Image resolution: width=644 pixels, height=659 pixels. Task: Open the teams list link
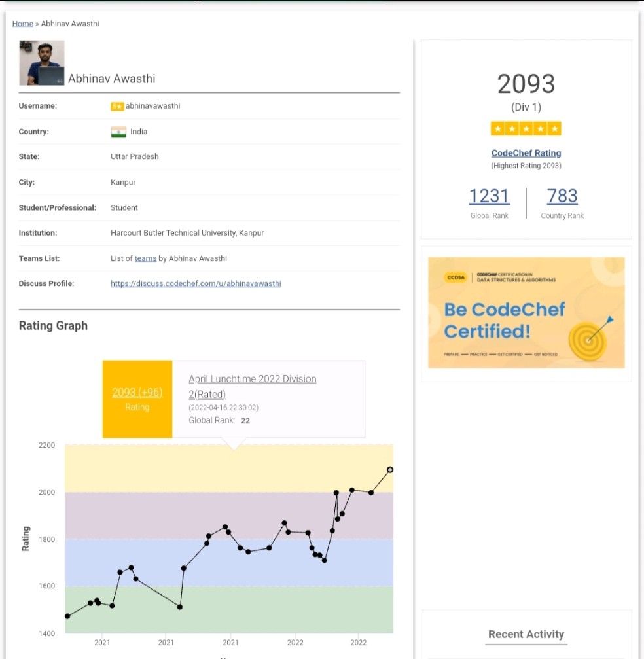pyautogui.click(x=145, y=258)
